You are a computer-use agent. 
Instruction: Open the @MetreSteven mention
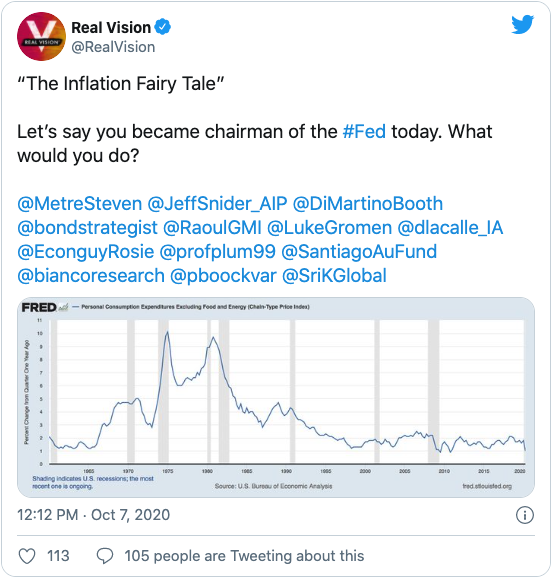coord(79,204)
